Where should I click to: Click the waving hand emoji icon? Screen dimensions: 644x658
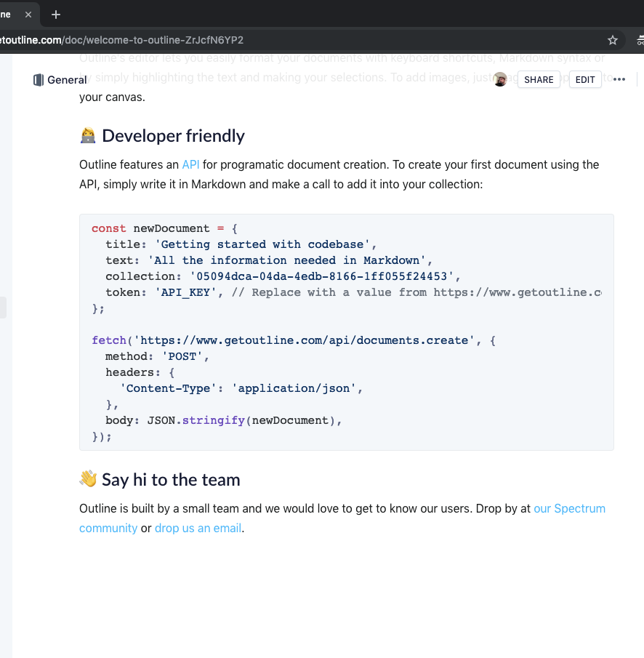click(x=88, y=479)
